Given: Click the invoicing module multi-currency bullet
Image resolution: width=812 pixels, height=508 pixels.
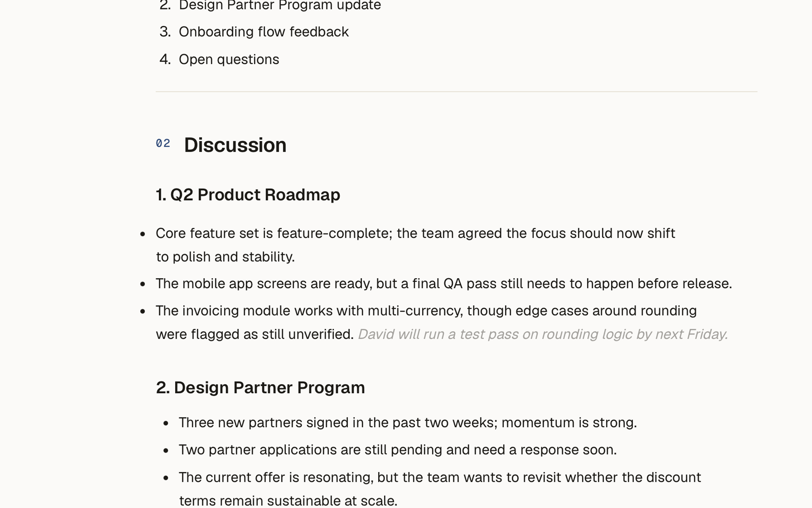Looking at the screenshot, I should click(426, 322).
